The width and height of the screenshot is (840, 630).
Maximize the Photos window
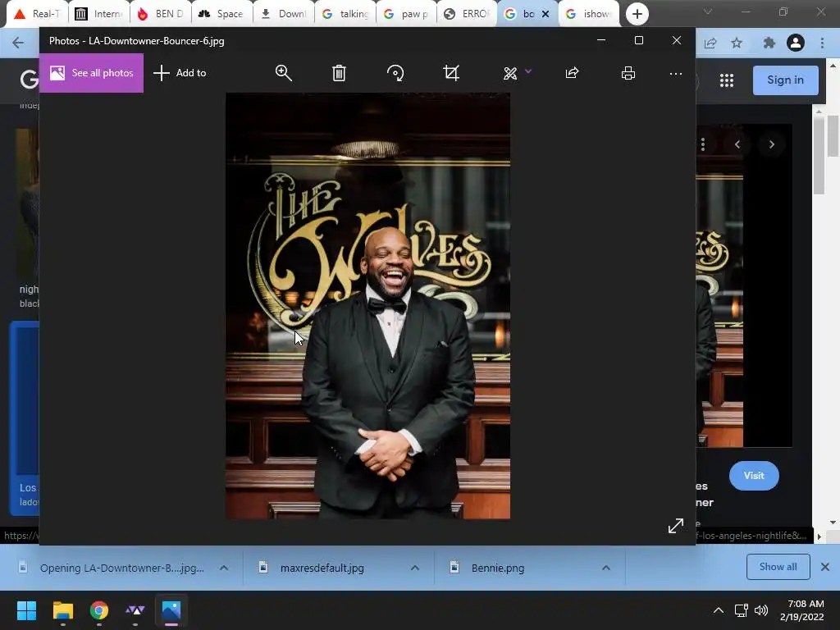click(x=638, y=40)
